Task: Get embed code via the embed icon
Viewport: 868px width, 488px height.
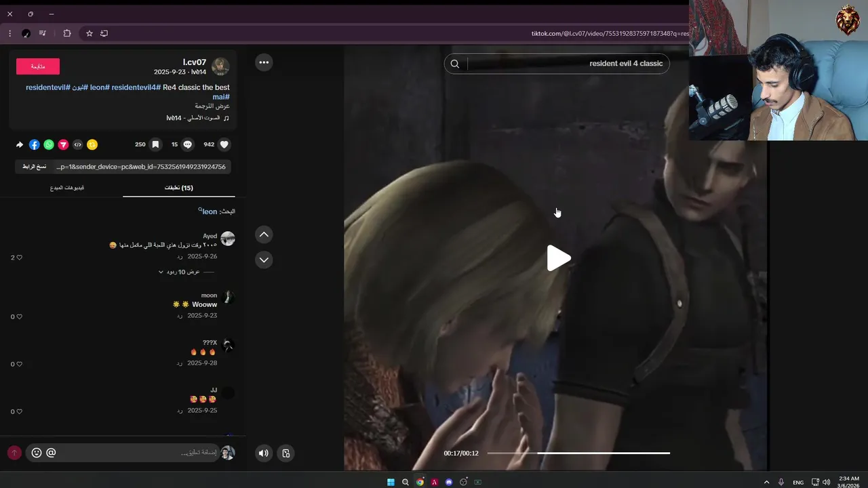Action: tap(78, 144)
